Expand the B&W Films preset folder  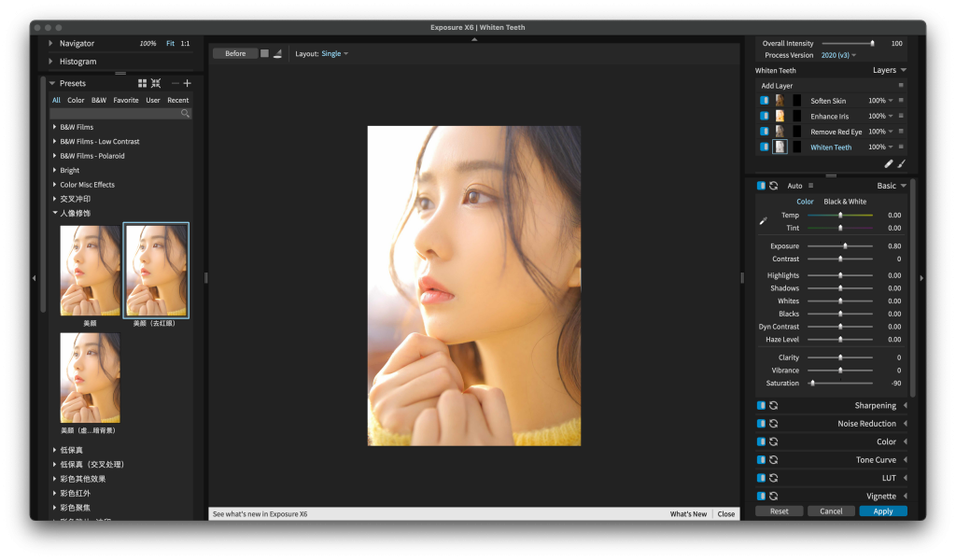55,127
